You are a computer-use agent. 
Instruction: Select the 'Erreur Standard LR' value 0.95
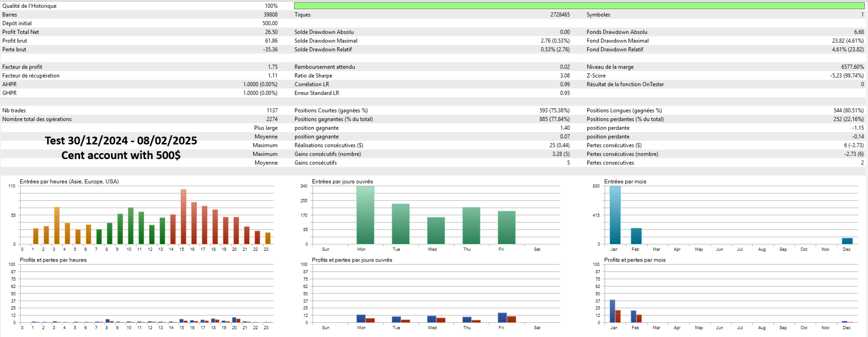pyautogui.click(x=565, y=93)
